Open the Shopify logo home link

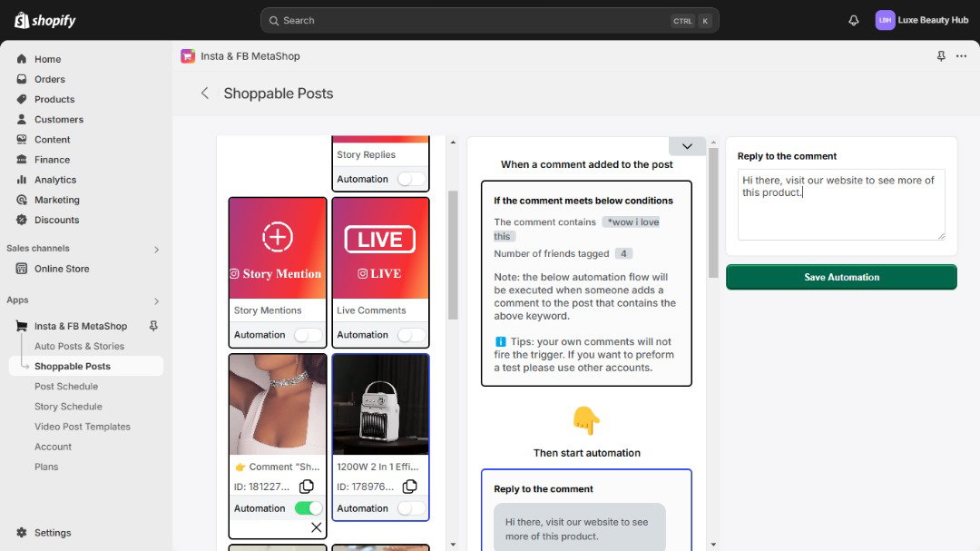click(x=45, y=21)
